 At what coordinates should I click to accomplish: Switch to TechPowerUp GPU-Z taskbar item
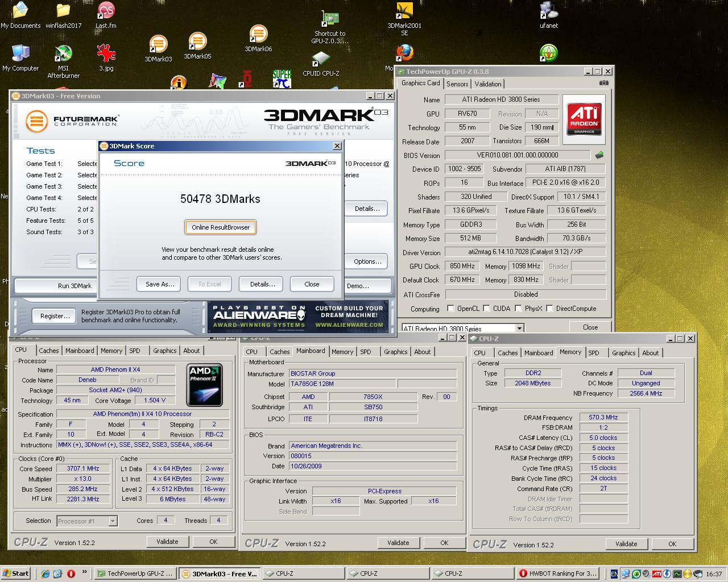point(135,573)
